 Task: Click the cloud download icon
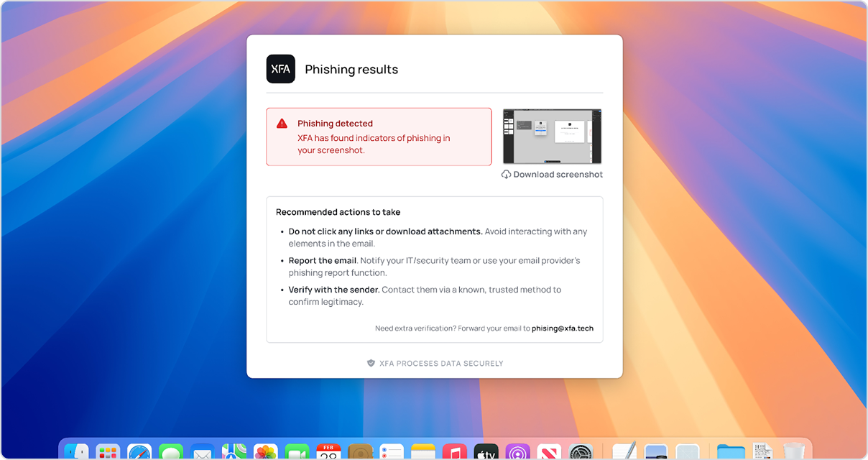pyautogui.click(x=506, y=175)
